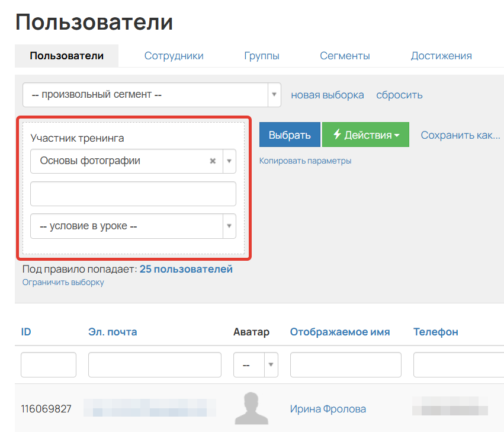The image size is (504, 432).
Task: Switch to the Группы tab
Action: pos(262,55)
